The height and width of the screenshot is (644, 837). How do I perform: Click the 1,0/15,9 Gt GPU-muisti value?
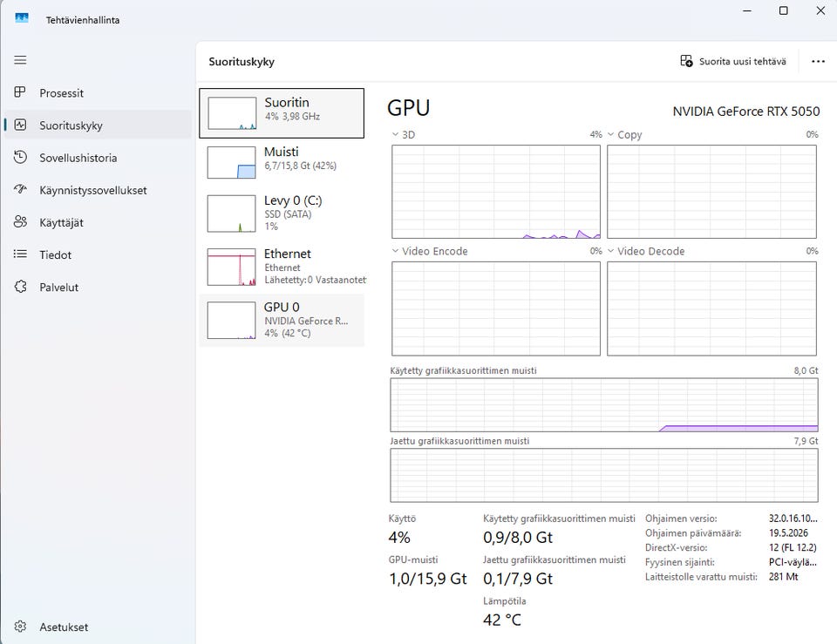point(427,579)
